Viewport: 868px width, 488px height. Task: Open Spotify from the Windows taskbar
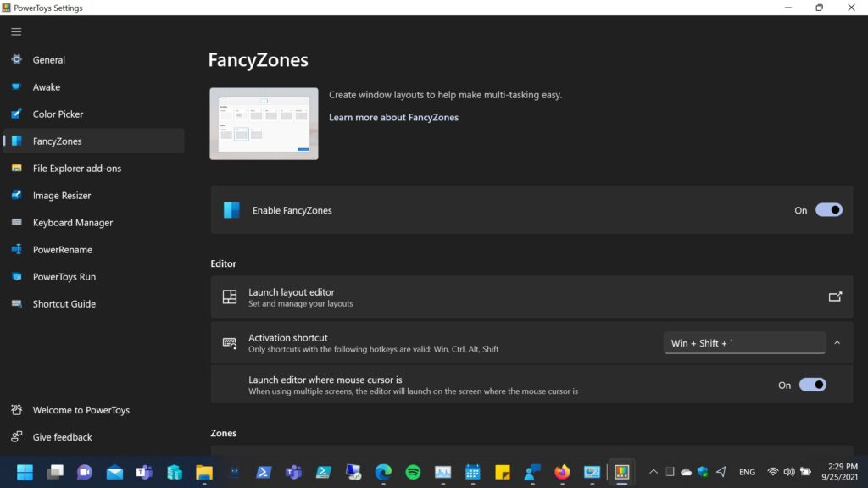tap(413, 472)
